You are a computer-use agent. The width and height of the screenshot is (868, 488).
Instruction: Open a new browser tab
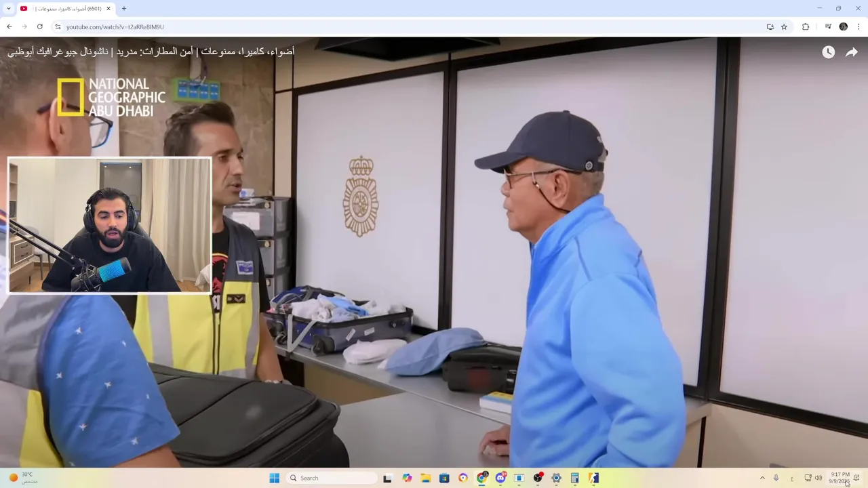[124, 8]
